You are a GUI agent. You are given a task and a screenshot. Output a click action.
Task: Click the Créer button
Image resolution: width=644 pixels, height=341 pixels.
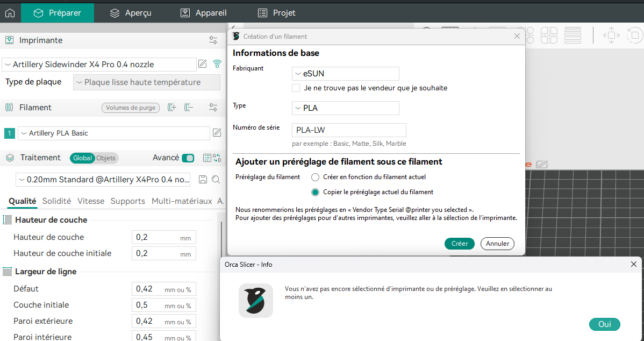(459, 244)
